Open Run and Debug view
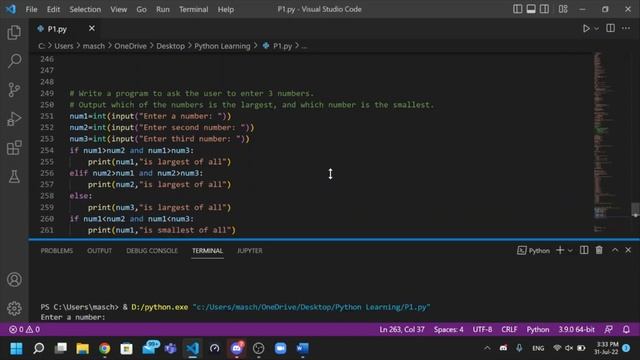 pyautogui.click(x=14, y=119)
